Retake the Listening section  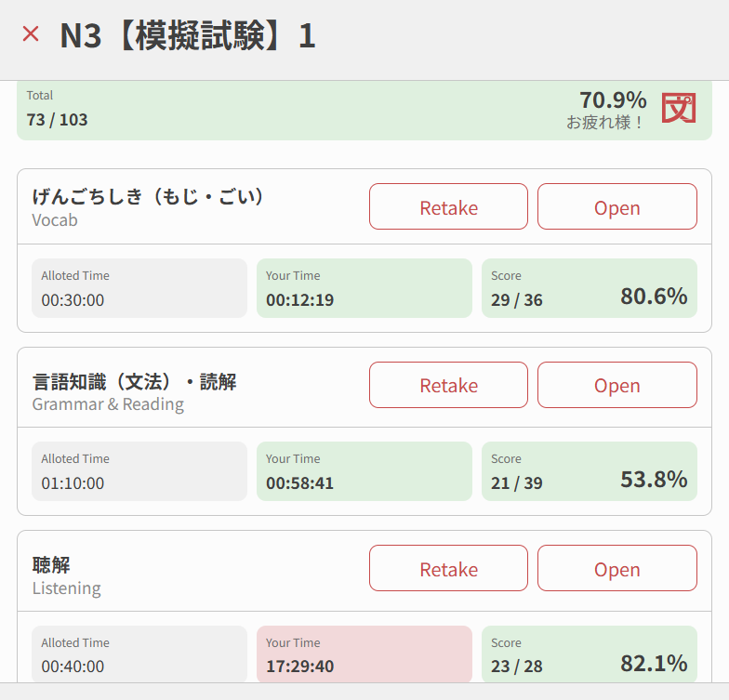pyautogui.click(x=448, y=569)
